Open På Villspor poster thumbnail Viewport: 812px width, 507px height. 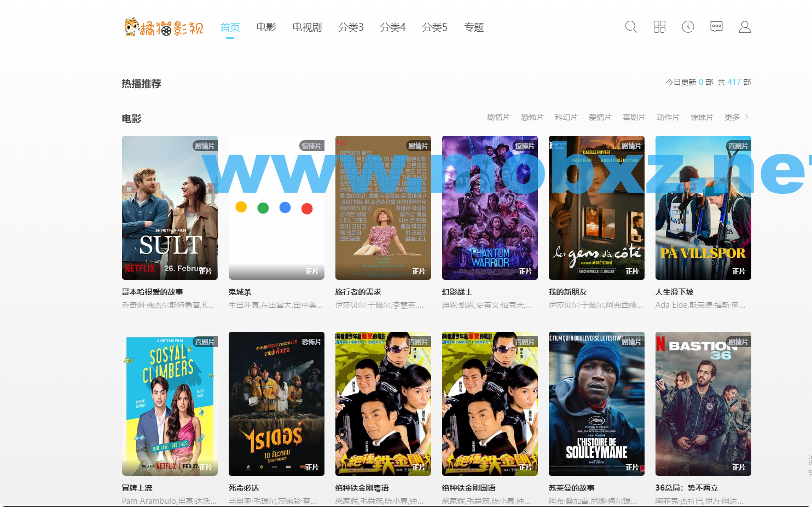click(x=703, y=208)
